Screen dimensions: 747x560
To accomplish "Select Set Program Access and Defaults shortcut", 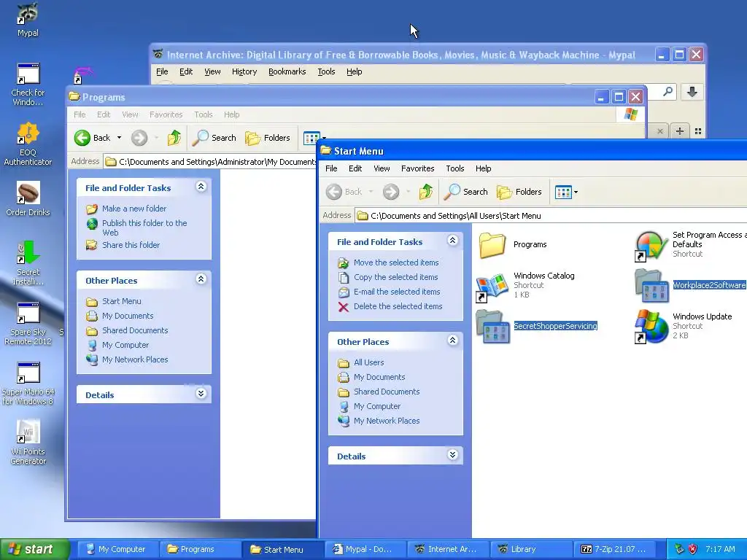I will click(691, 244).
